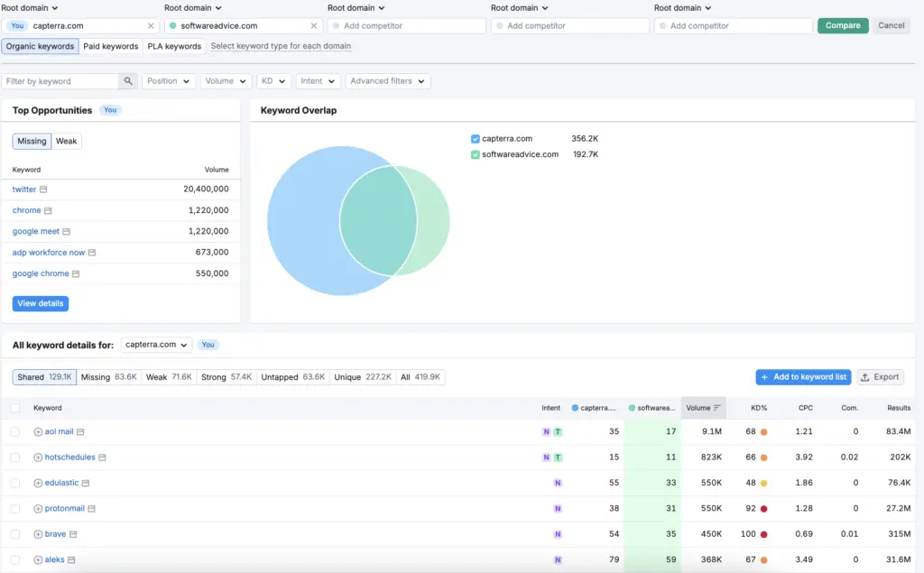Image resolution: width=924 pixels, height=573 pixels.
Task: Expand the Position filter dropdown
Action: (x=169, y=81)
